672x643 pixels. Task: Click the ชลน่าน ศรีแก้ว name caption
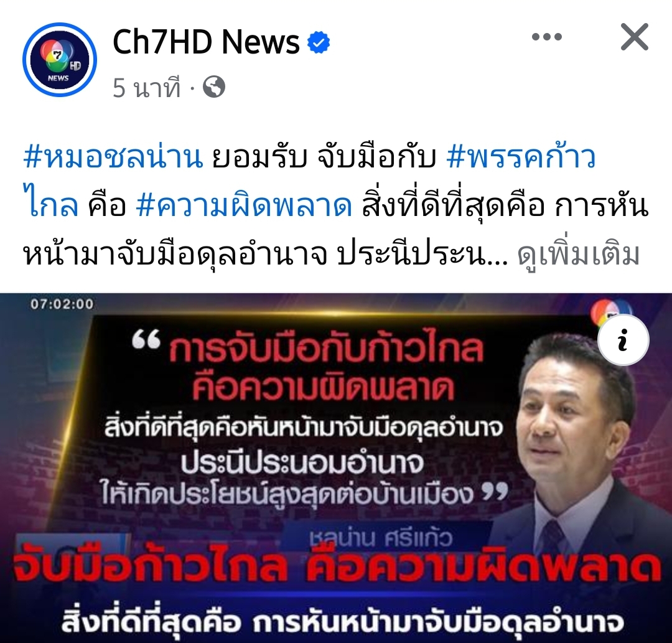click(381, 538)
